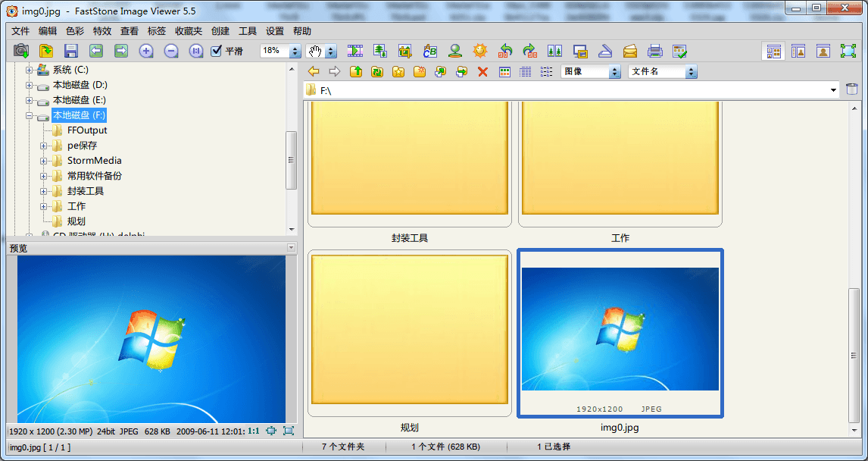Start the slideshow icon
The width and height of the screenshot is (868, 461).
[354, 51]
